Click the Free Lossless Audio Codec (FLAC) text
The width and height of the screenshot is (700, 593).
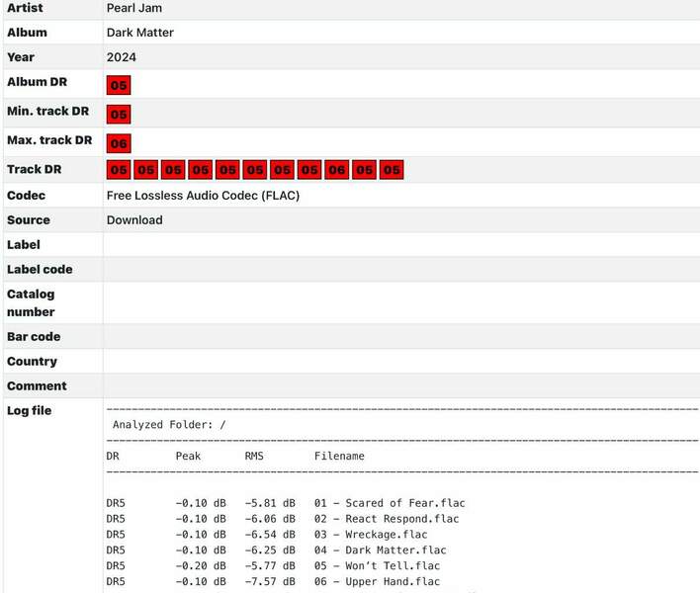[203, 196]
